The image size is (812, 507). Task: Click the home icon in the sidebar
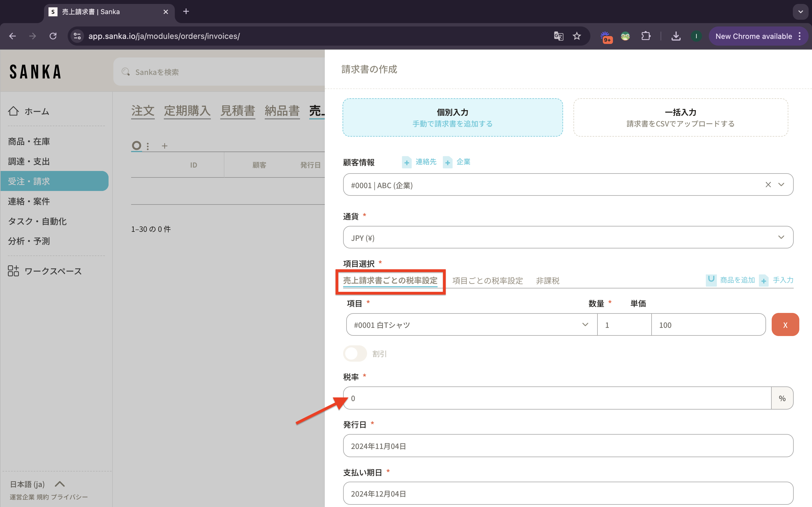coord(14,111)
